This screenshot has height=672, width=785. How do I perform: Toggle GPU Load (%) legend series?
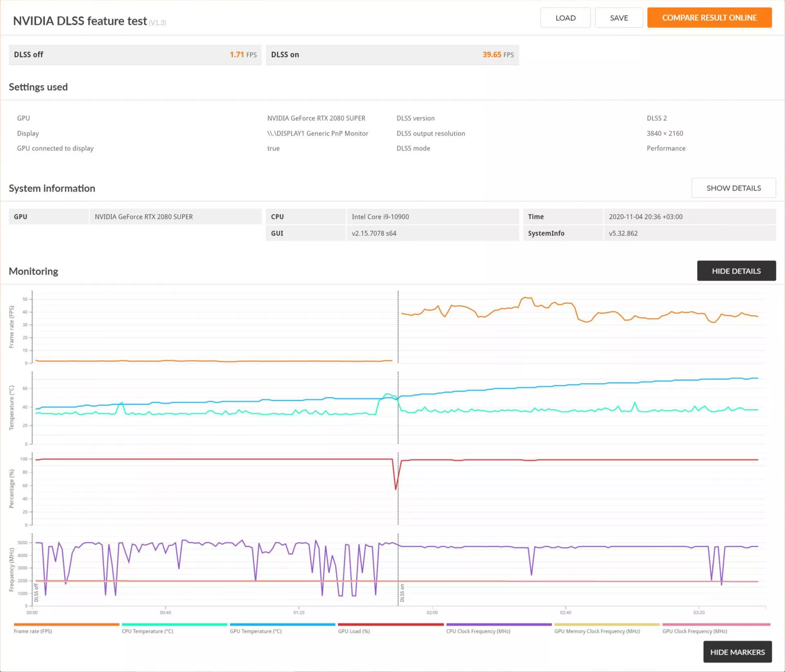[x=390, y=628]
